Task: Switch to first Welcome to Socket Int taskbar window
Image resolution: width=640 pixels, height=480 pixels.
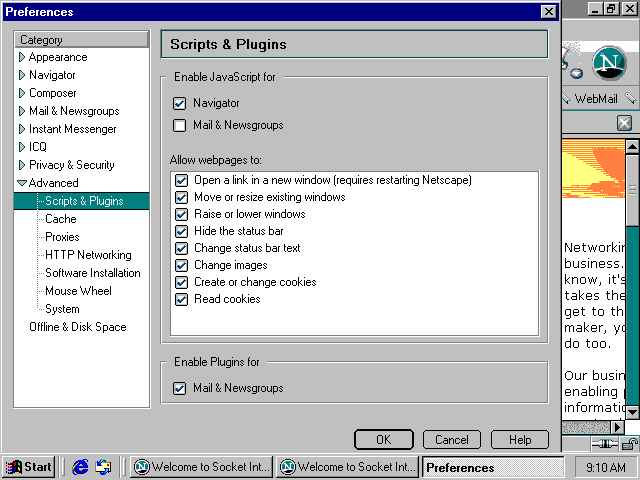Action: coord(202,467)
